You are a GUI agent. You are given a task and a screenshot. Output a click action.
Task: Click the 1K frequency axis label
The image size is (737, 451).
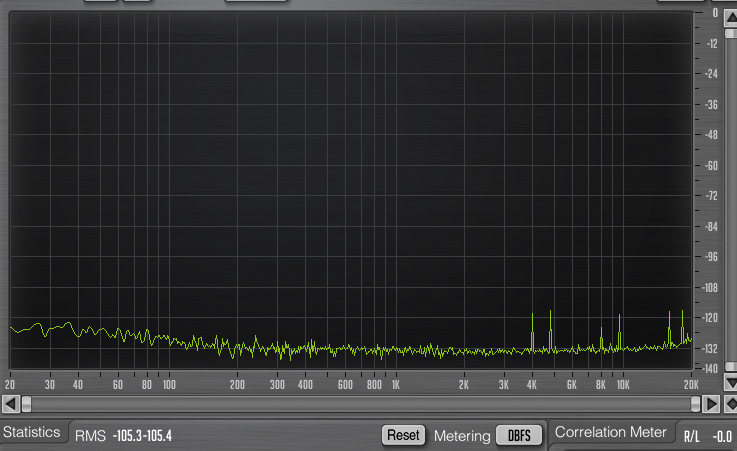[396, 385]
